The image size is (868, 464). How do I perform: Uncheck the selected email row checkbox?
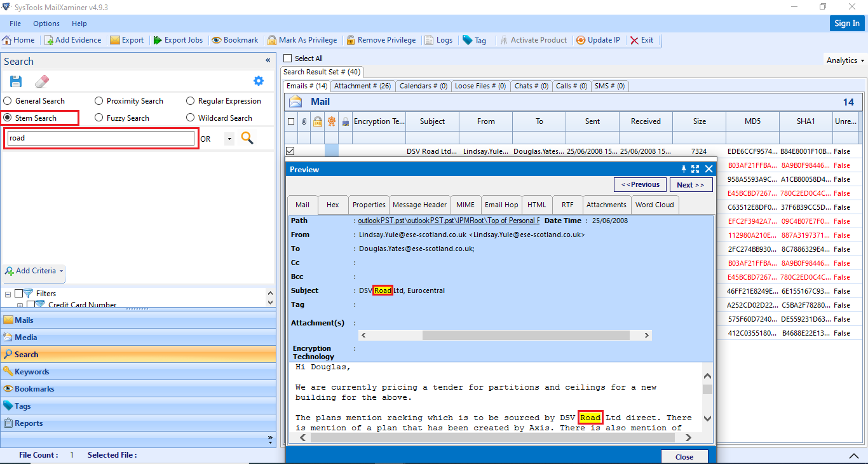290,151
